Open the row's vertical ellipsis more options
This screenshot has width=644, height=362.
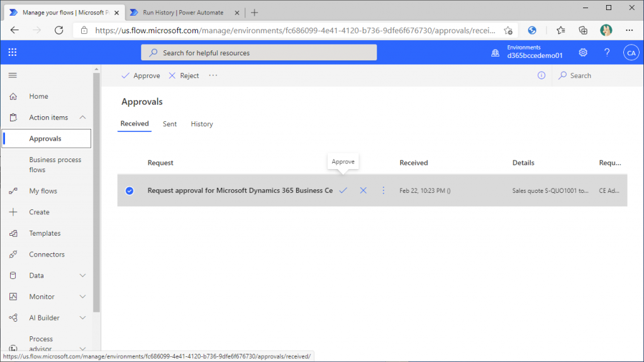pyautogui.click(x=383, y=190)
